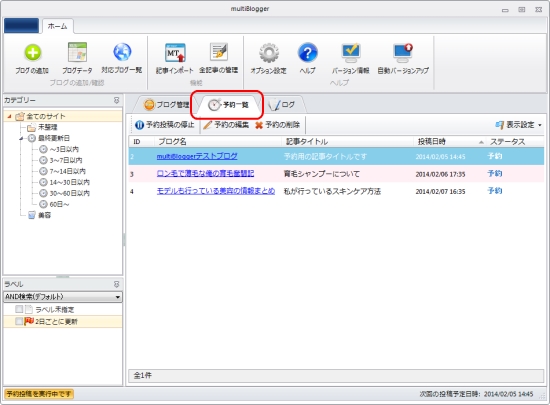The height and width of the screenshot is (405, 550).
Task: Collapse the 最終更新日 tree node
Action: (x=21, y=138)
